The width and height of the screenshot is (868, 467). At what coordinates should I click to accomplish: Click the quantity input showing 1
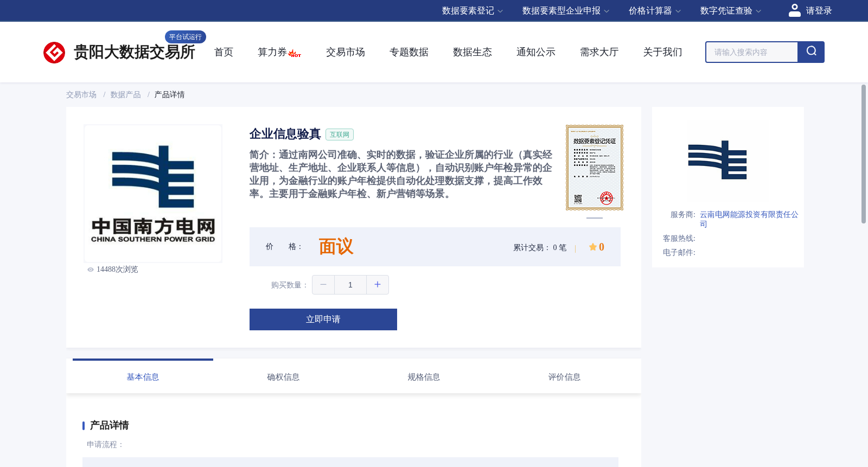(x=350, y=285)
